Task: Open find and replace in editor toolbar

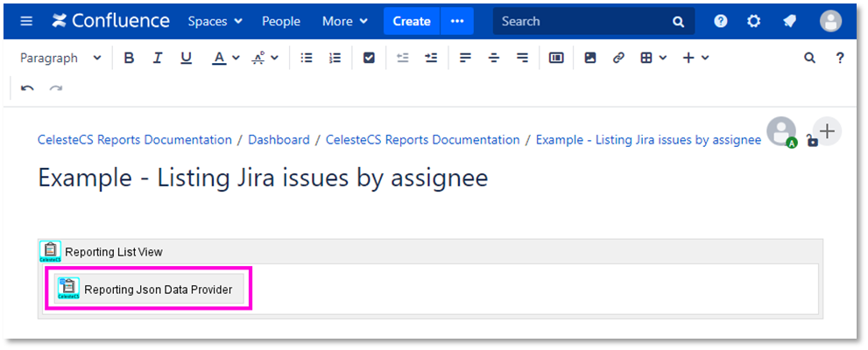Action: [810, 58]
